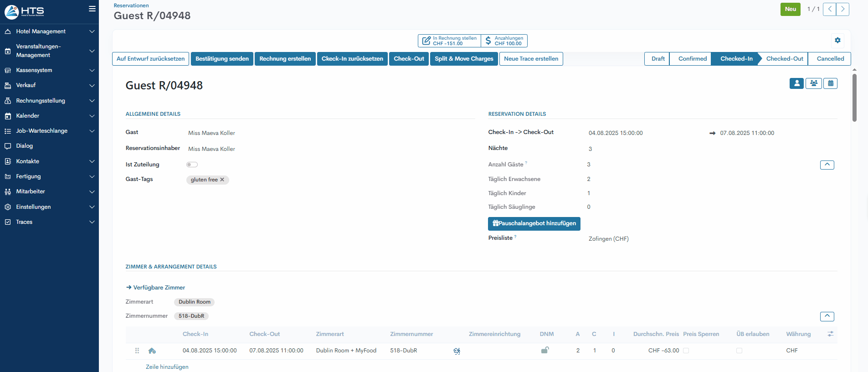The height and width of the screenshot is (372, 868).
Task: Click the house icon in room row
Action: pos(152,351)
